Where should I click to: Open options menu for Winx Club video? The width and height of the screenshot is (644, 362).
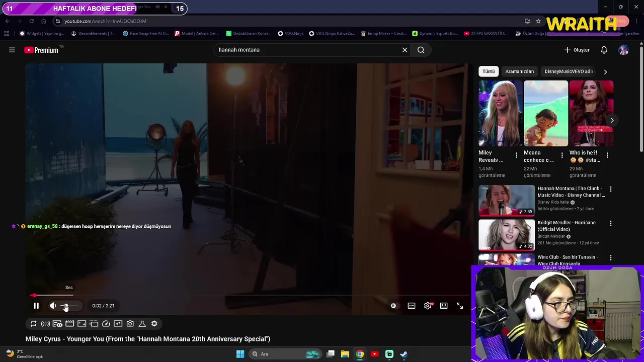tap(611, 257)
